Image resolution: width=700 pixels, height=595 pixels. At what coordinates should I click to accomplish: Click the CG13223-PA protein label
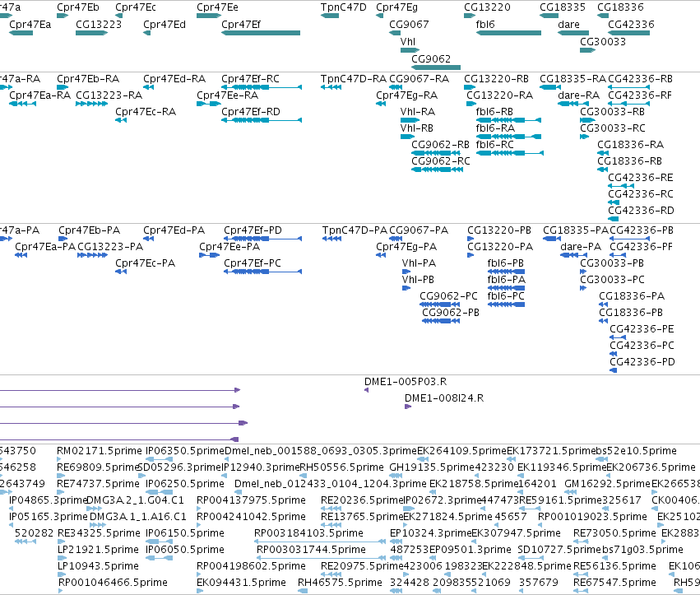click(x=110, y=247)
